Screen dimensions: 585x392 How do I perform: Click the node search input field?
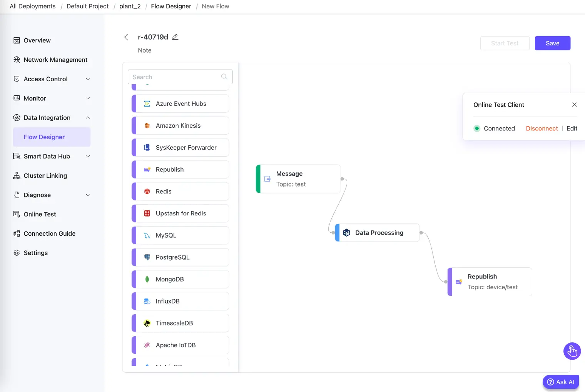180,77
